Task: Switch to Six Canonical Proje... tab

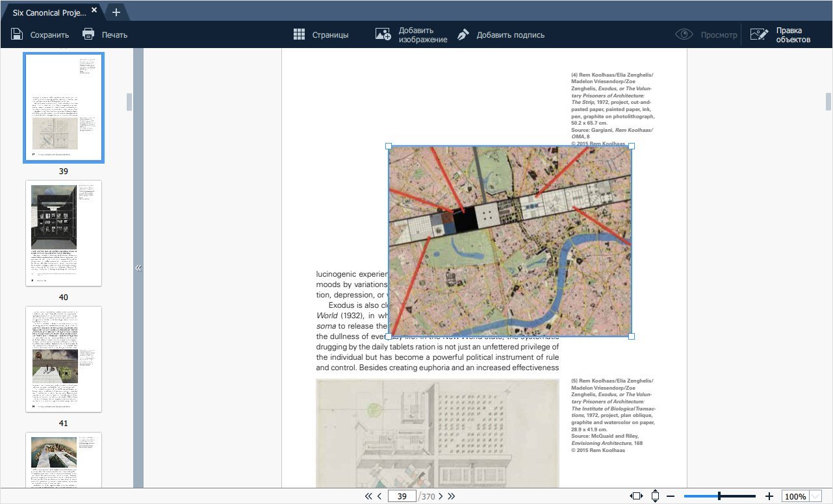Action: [49, 12]
